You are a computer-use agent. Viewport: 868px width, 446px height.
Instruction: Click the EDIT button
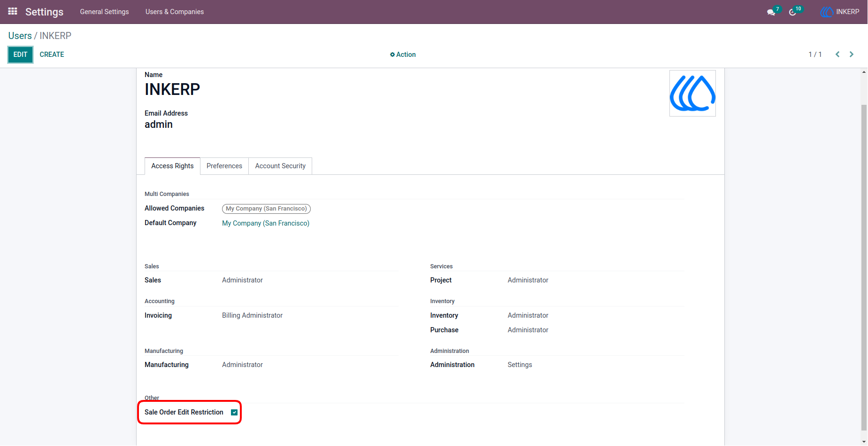20,55
